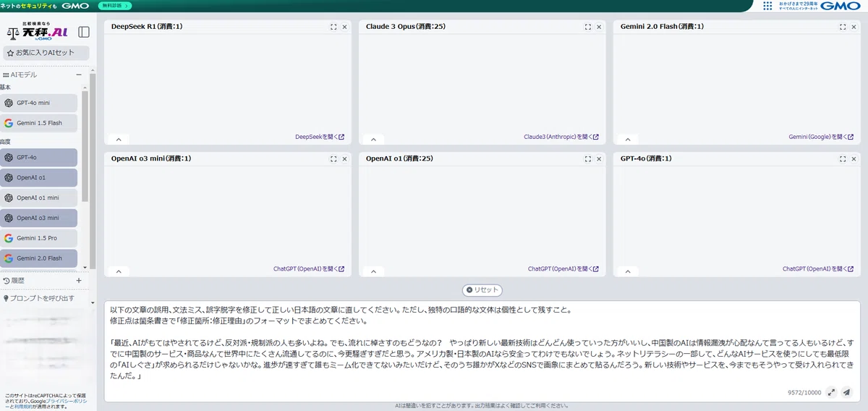868x411 pixels.
Task: Close the DeepSeek R1 panel
Action: point(344,27)
